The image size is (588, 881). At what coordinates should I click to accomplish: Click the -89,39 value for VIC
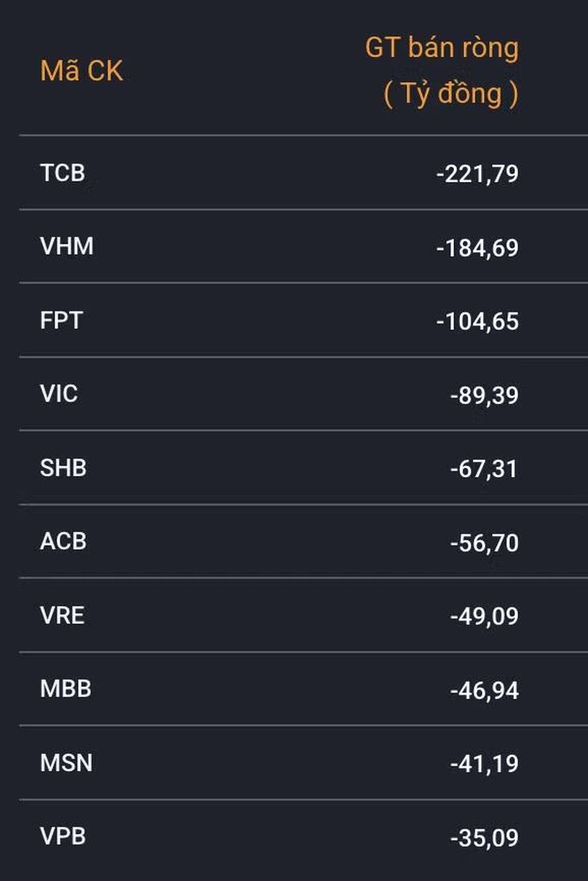(x=485, y=395)
